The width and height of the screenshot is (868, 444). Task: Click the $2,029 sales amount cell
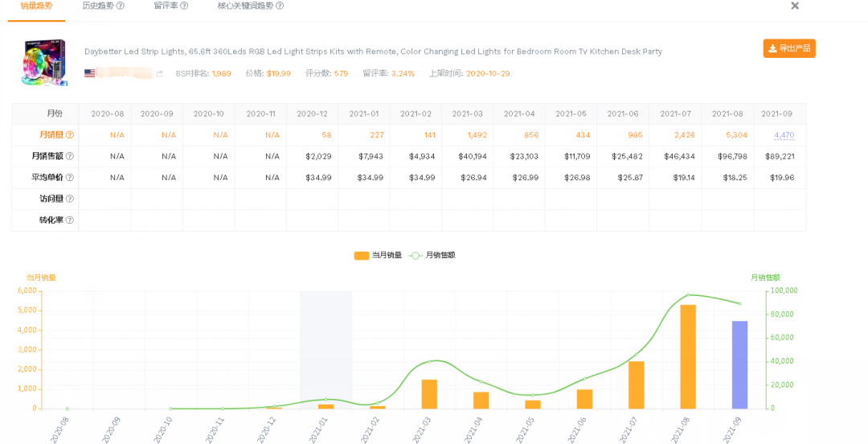click(x=312, y=156)
